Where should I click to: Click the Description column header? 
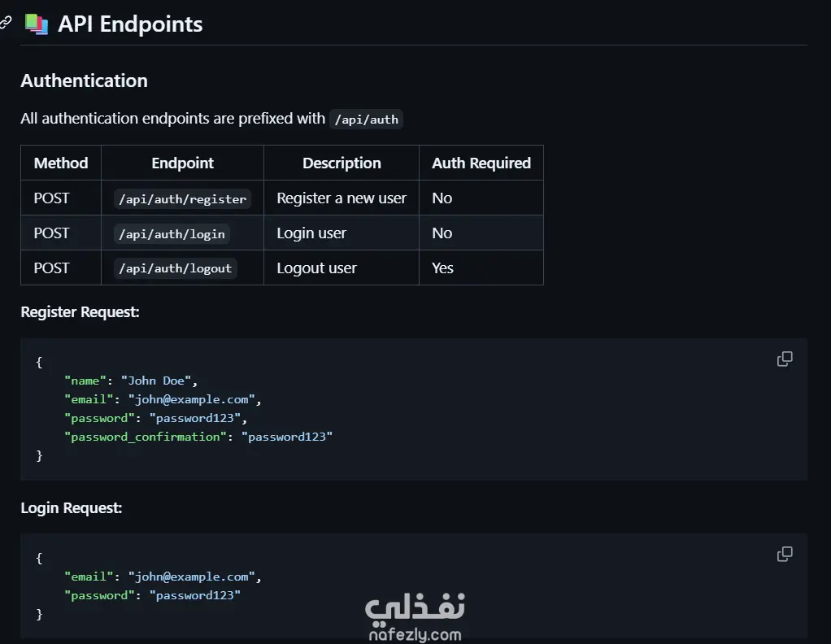[342, 163]
